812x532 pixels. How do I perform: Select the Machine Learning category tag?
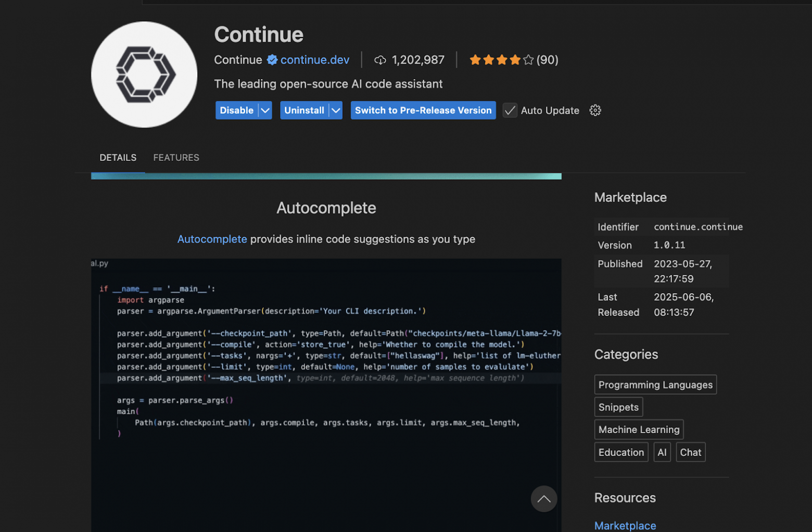(639, 429)
